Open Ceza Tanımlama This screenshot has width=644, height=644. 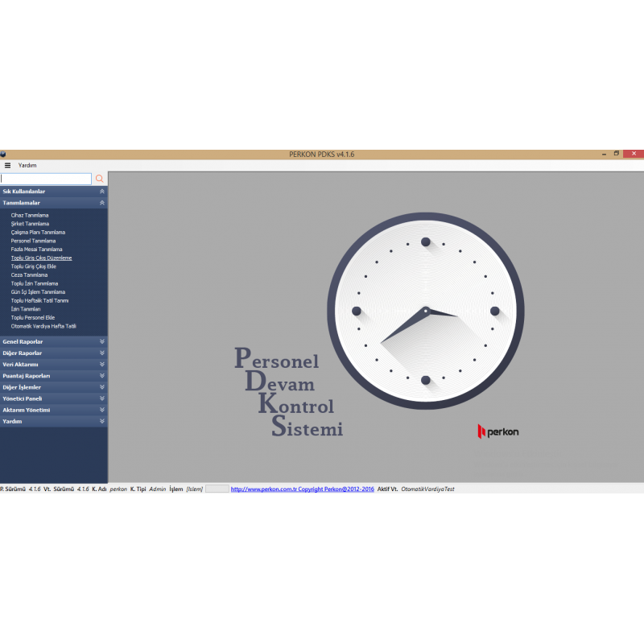click(x=29, y=275)
